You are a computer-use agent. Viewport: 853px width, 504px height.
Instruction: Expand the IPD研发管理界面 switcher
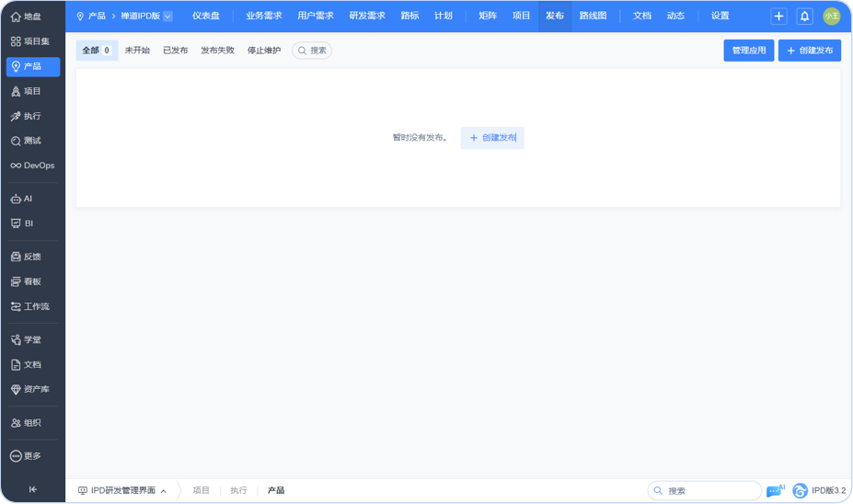tap(122, 491)
